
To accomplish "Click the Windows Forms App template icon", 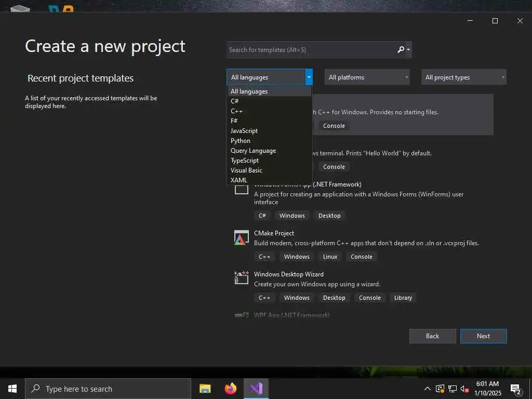I will click(241, 189).
